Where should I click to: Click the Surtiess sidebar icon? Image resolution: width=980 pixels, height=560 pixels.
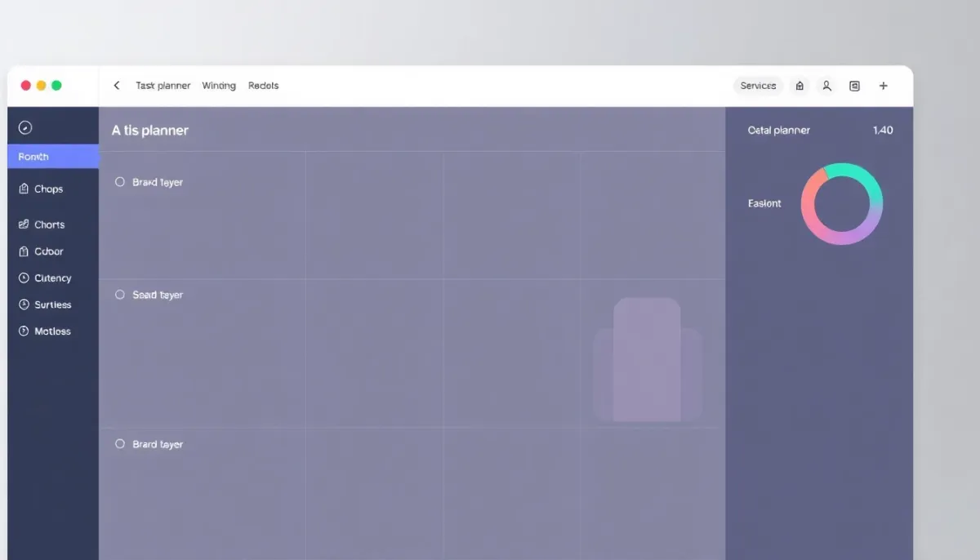[x=24, y=304]
